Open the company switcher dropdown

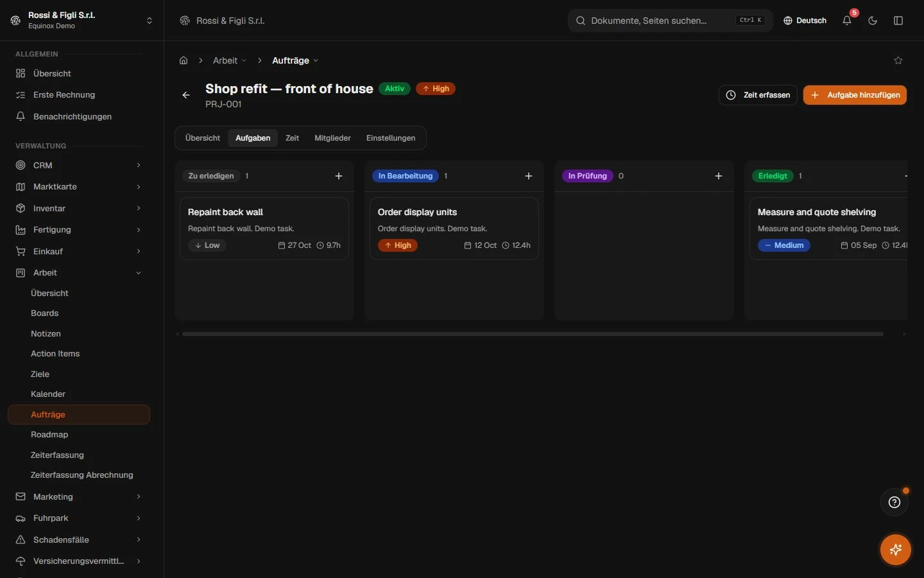pos(81,21)
